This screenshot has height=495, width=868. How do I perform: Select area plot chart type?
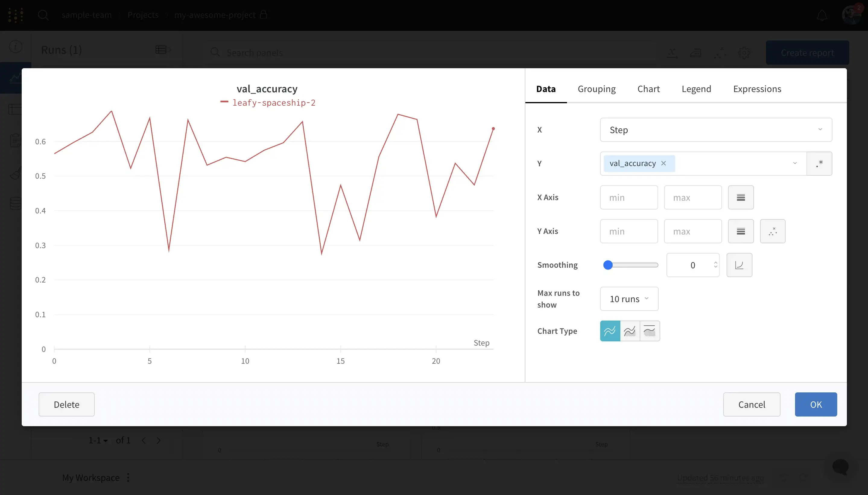pos(630,331)
